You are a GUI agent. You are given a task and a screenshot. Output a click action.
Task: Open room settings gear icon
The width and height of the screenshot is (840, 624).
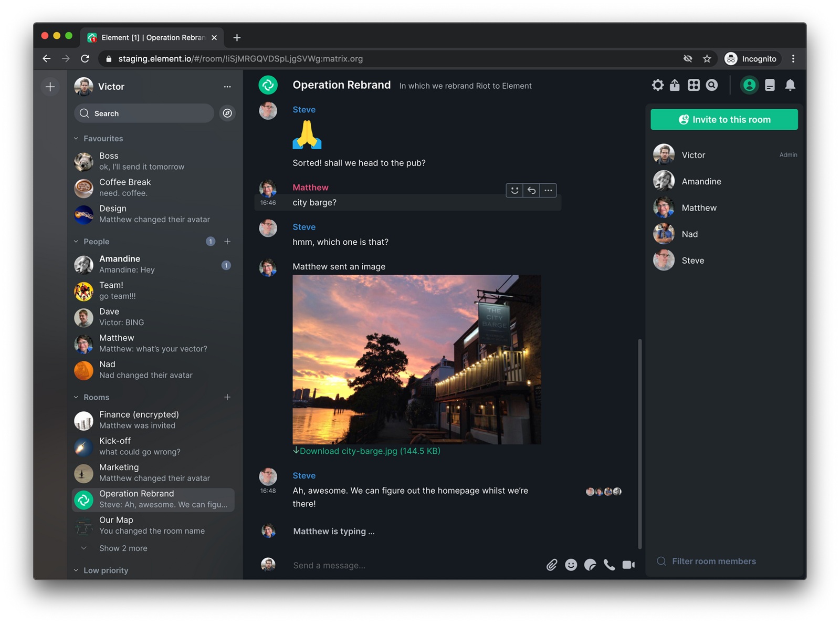(x=657, y=85)
